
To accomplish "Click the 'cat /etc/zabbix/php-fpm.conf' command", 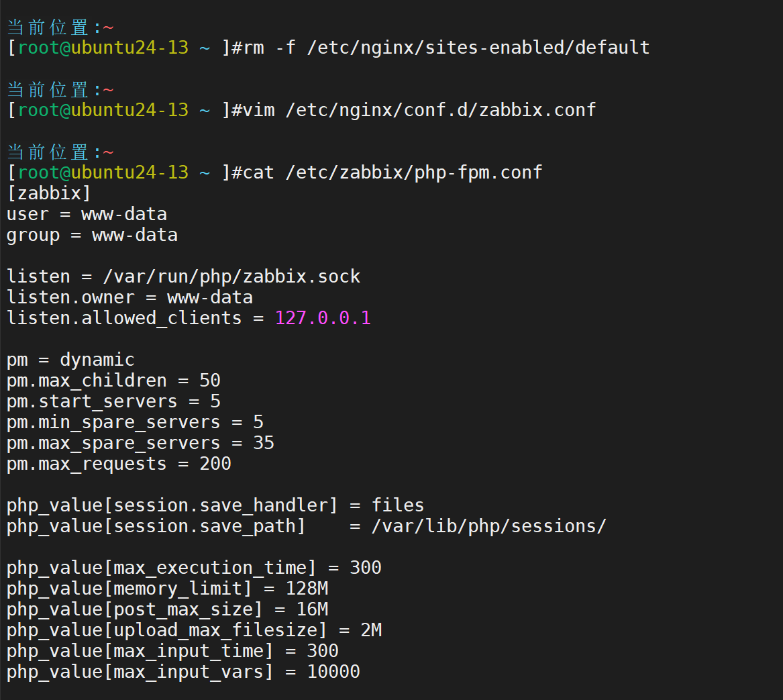I will pyautogui.click(x=393, y=172).
